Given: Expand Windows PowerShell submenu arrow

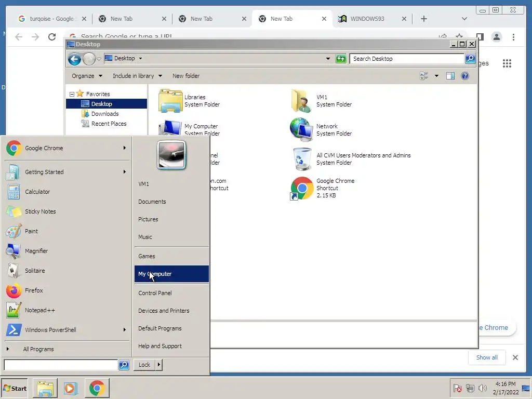Looking at the screenshot, I should (125, 329).
